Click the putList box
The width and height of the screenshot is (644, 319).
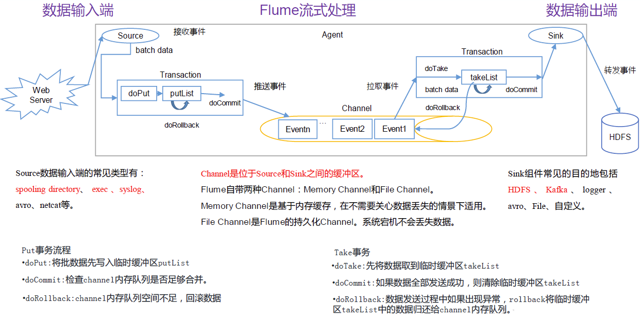tap(182, 94)
